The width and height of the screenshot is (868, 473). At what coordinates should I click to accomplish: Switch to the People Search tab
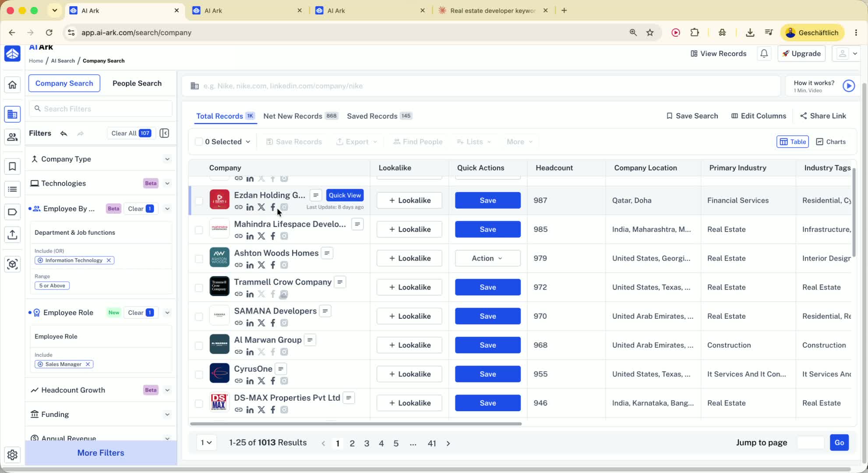pyautogui.click(x=137, y=83)
